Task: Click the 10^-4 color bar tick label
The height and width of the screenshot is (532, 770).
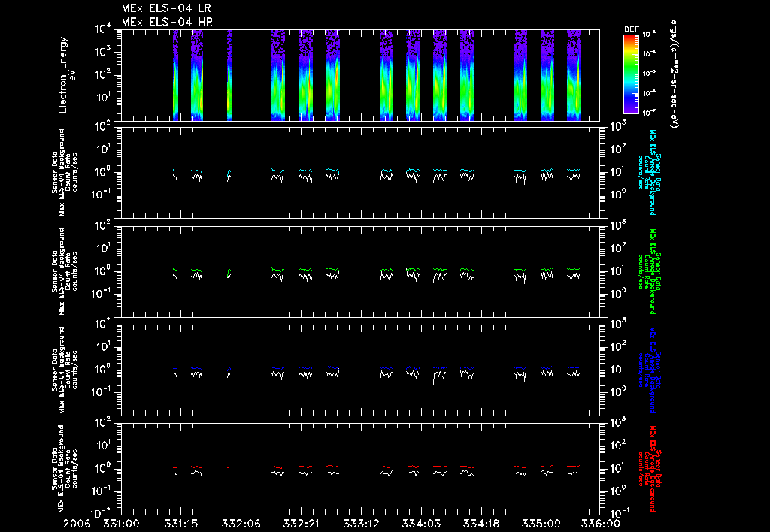Action: pos(649,53)
